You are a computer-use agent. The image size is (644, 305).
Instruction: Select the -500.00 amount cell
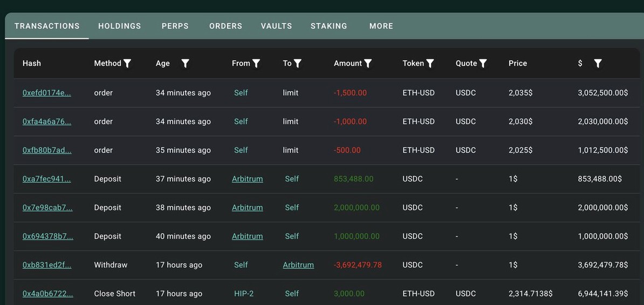pos(347,151)
